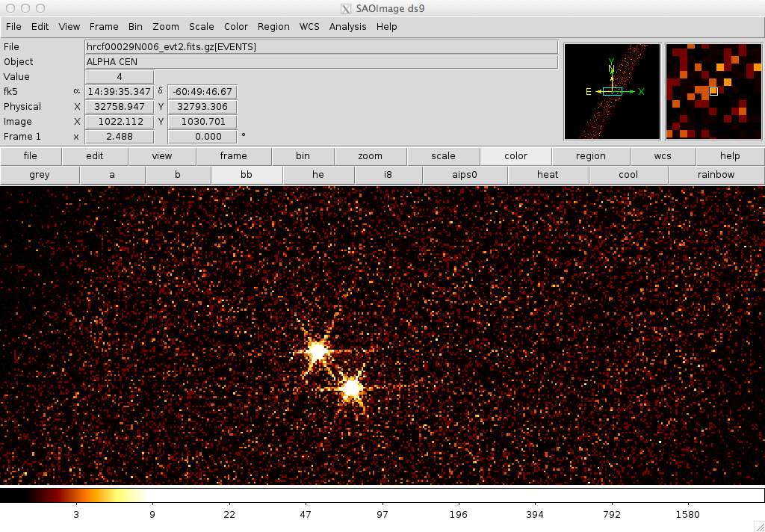Open the WCS menu

pos(309,26)
